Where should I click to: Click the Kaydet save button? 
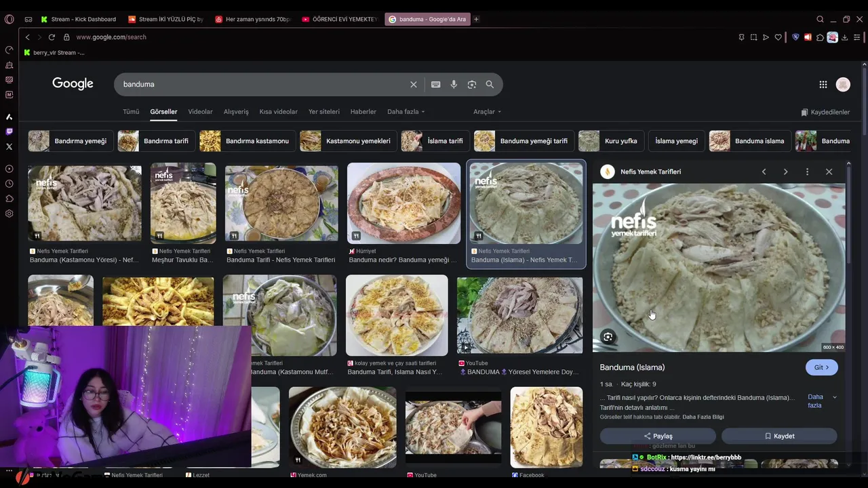pyautogui.click(x=779, y=436)
